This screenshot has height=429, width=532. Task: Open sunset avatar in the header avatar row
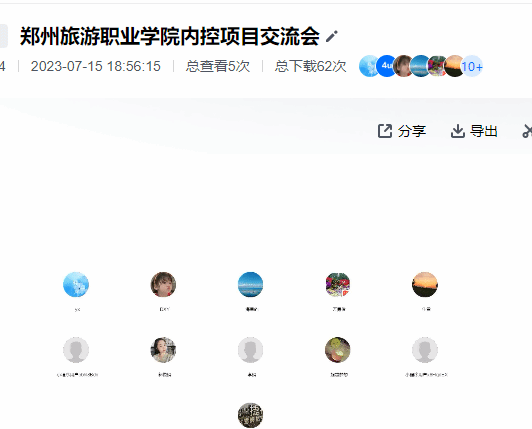455,66
